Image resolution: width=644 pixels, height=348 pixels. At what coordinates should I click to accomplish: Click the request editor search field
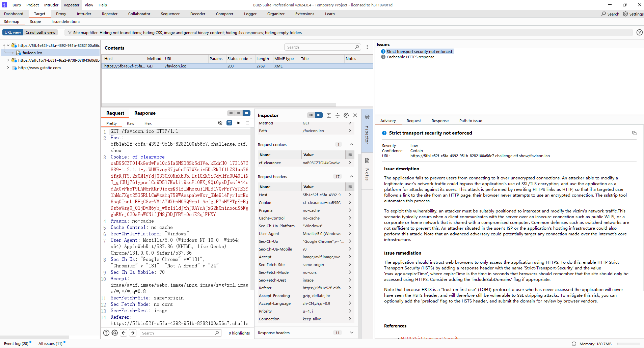click(180, 333)
